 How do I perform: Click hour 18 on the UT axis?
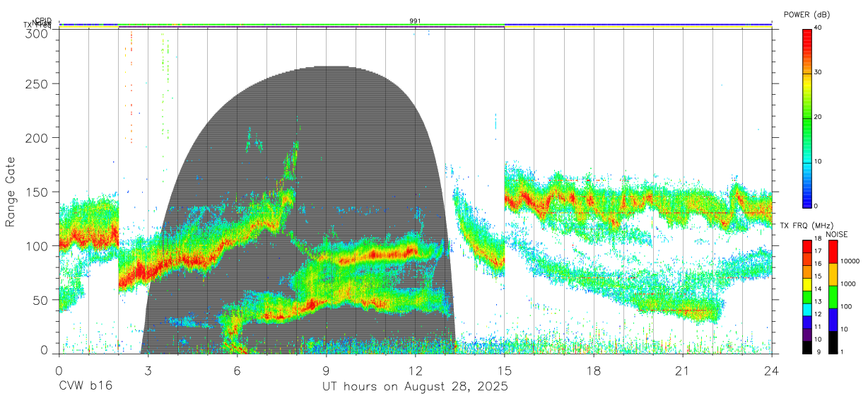click(x=594, y=371)
